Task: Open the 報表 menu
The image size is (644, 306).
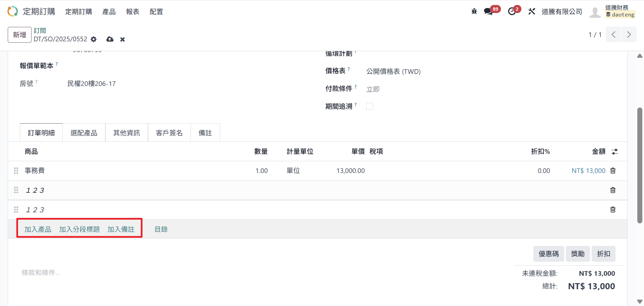Action: (132, 12)
